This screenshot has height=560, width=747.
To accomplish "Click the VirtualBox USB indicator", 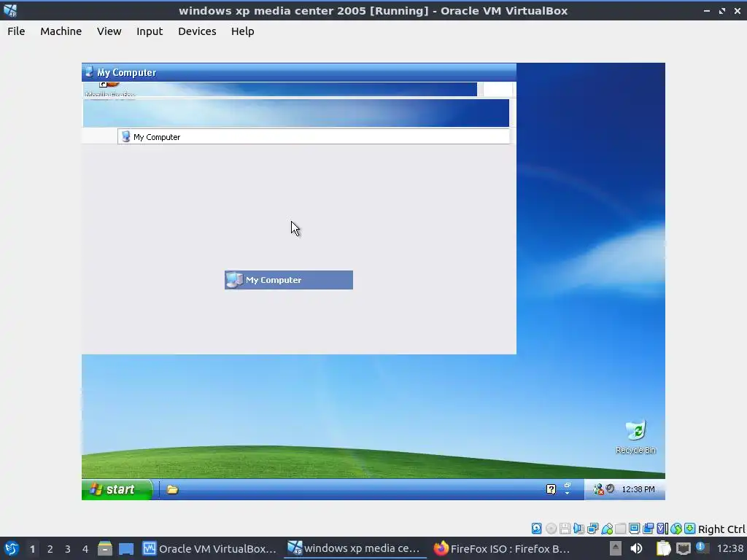I will pos(607,529).
